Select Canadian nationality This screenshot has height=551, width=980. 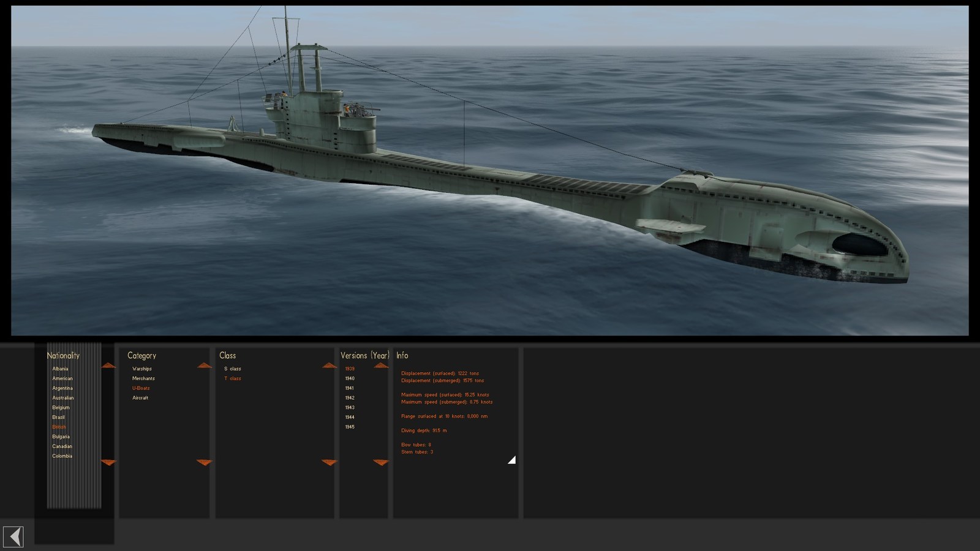click(62, 446)
